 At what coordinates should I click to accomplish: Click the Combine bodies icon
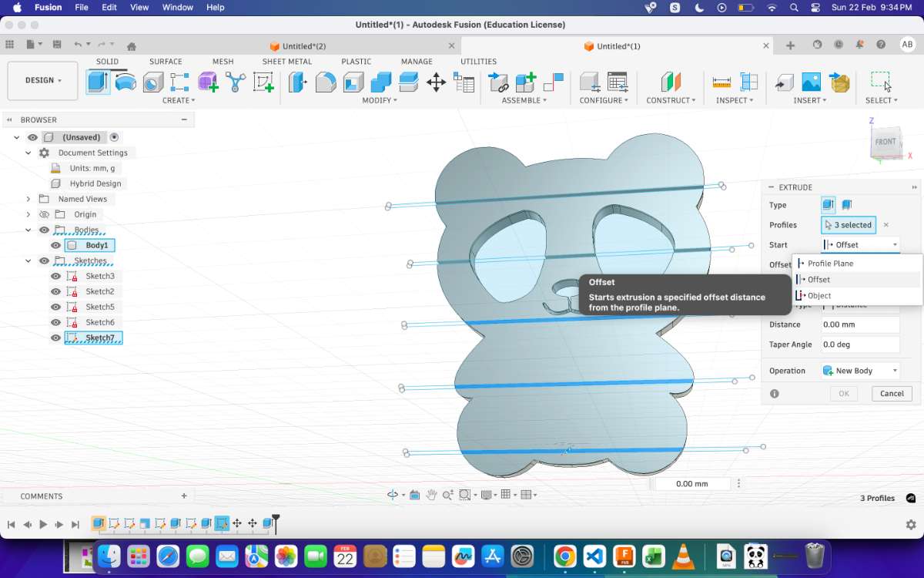coord(381,82)
